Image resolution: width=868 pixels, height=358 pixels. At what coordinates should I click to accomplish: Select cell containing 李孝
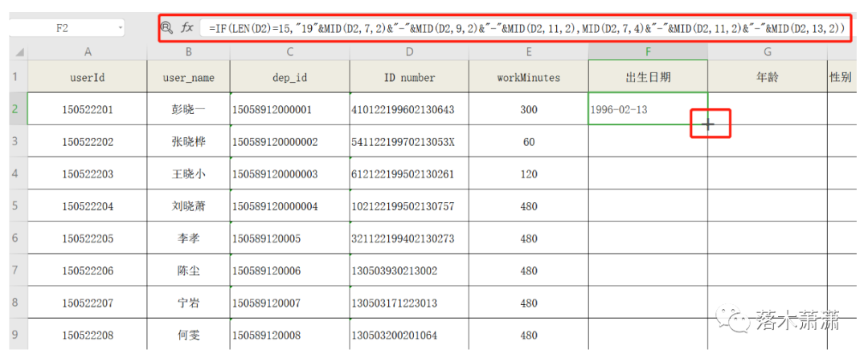coord(188,238)
